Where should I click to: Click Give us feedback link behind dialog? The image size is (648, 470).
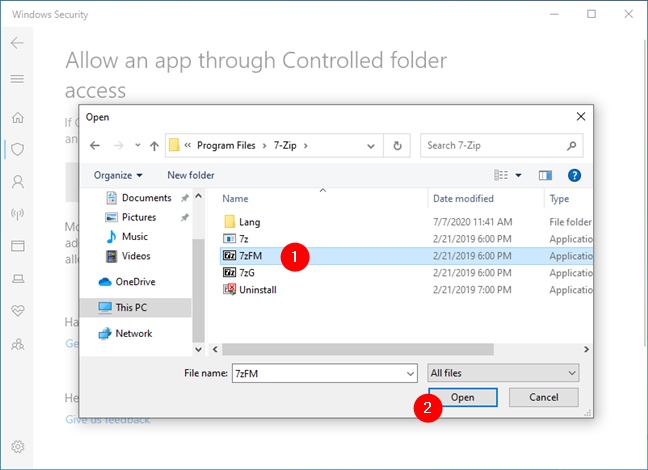pyautogui.click(x=107, y=420)
